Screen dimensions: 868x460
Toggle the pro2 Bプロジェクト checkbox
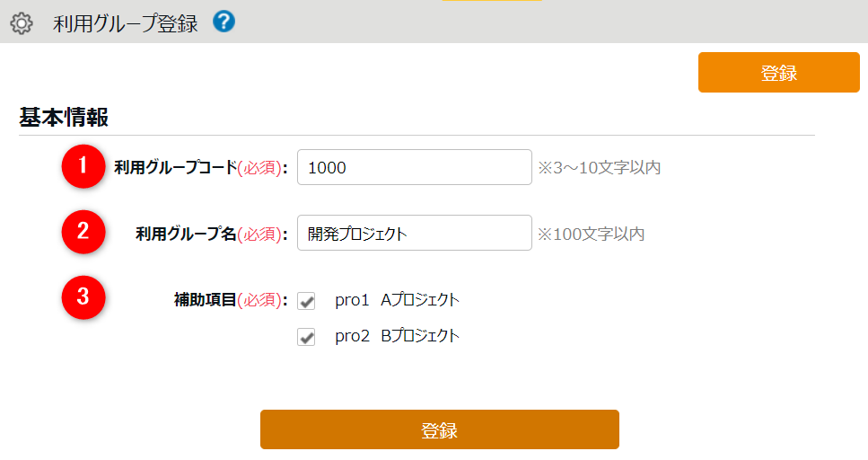(307, 338)
